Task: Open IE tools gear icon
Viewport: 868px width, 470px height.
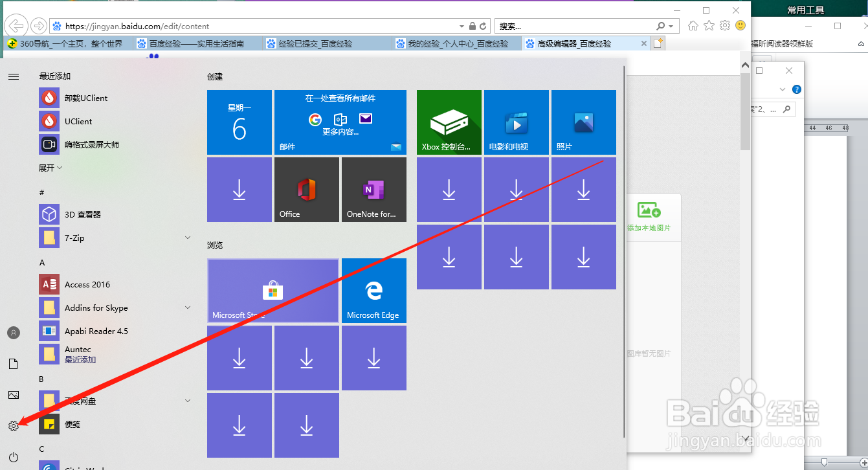Action: [725, 26]
